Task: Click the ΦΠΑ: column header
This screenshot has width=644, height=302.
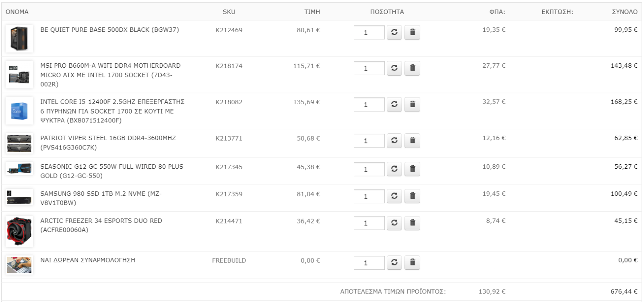Action: click(x=497, y=12)
